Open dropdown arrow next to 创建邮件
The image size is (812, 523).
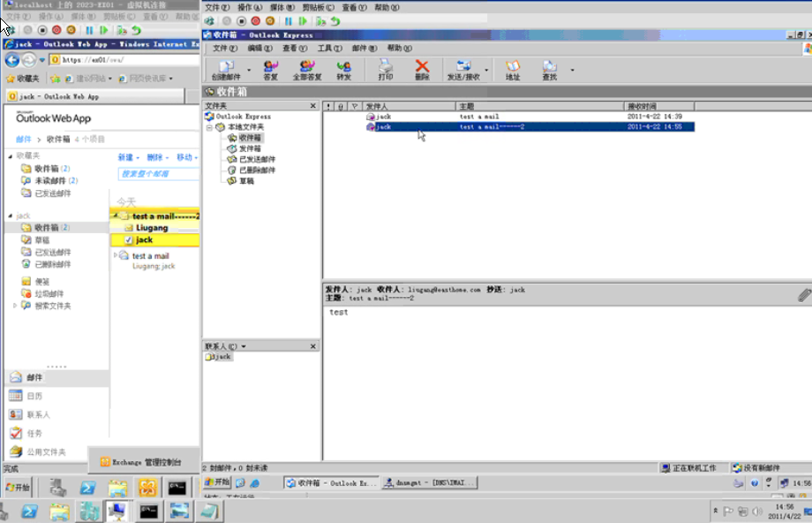pos(249,70)
